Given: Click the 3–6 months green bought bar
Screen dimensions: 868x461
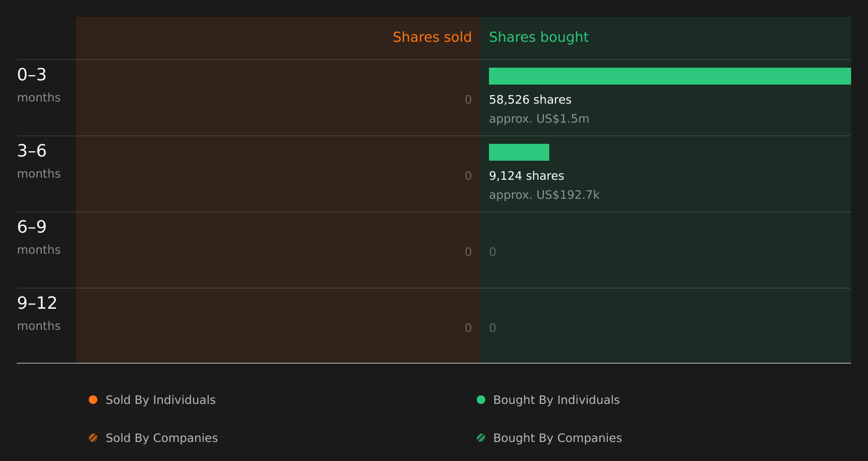Looking at the screenshot, I should [x=519, y=152].
